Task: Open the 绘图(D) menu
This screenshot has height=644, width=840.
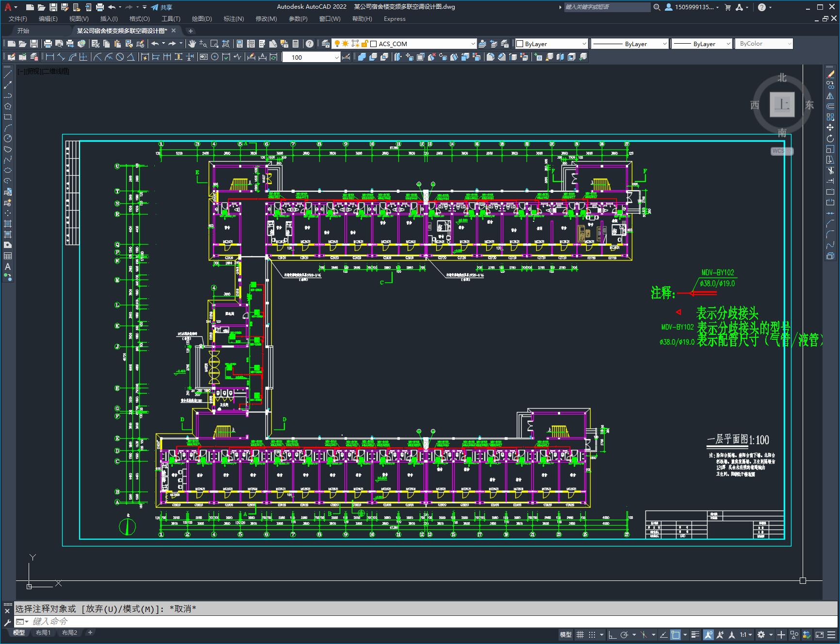Action: pyautogui.click(x=202, y=19)
